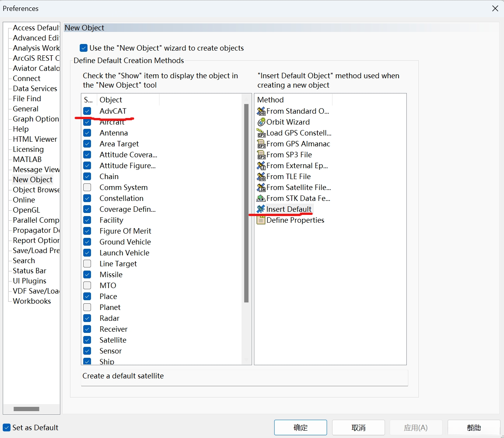This screenshot has height=438, width=504.
Task: Open the Workbooks preferences page
Action: coord(32,301)
